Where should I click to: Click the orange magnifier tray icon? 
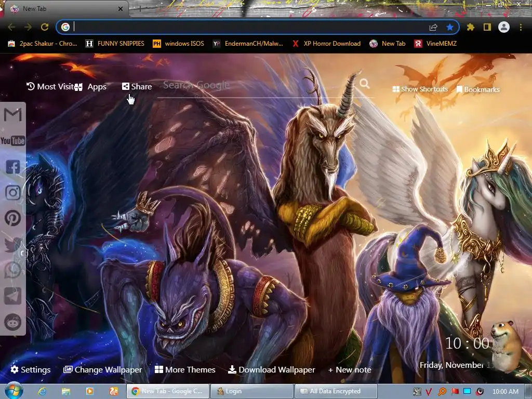(442, 392)
